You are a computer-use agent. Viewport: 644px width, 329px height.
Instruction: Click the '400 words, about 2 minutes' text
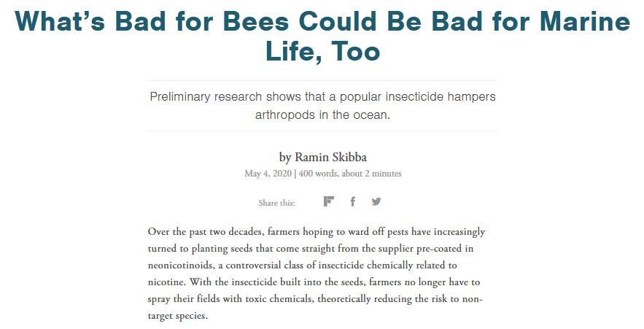click(x=350, y=174)
